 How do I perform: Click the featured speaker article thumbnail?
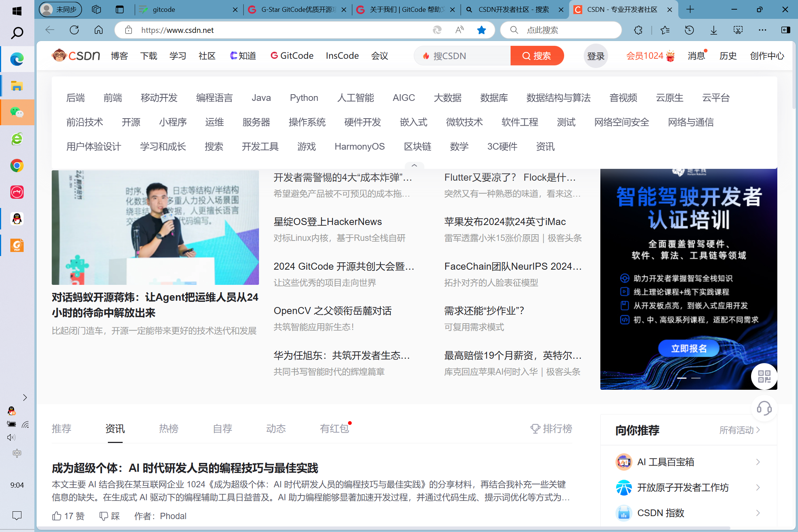[x=155, y=228]
